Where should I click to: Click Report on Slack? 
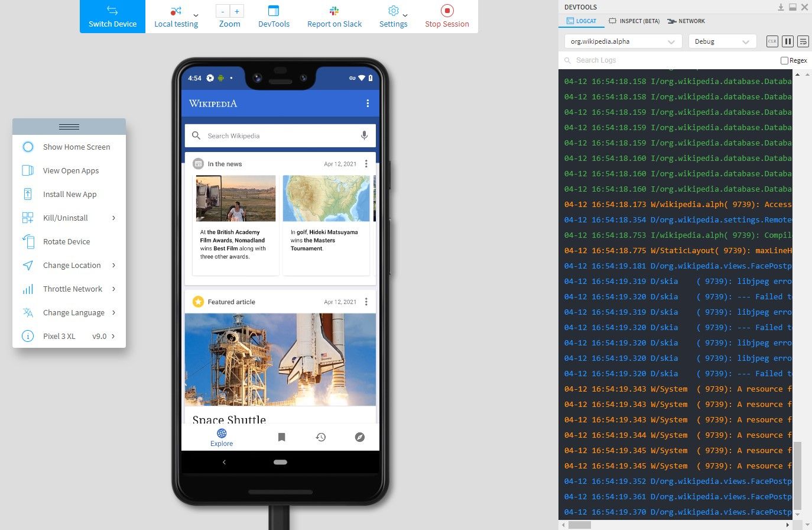click(x=334, y=17)
